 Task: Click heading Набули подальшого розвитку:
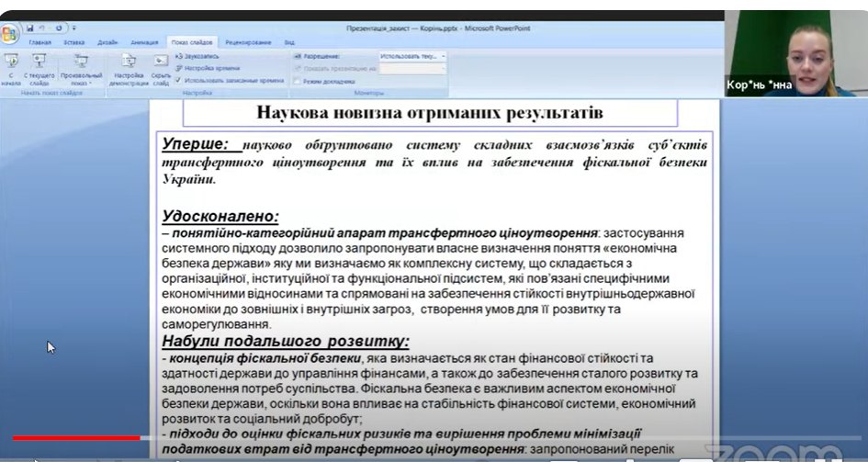286,341
